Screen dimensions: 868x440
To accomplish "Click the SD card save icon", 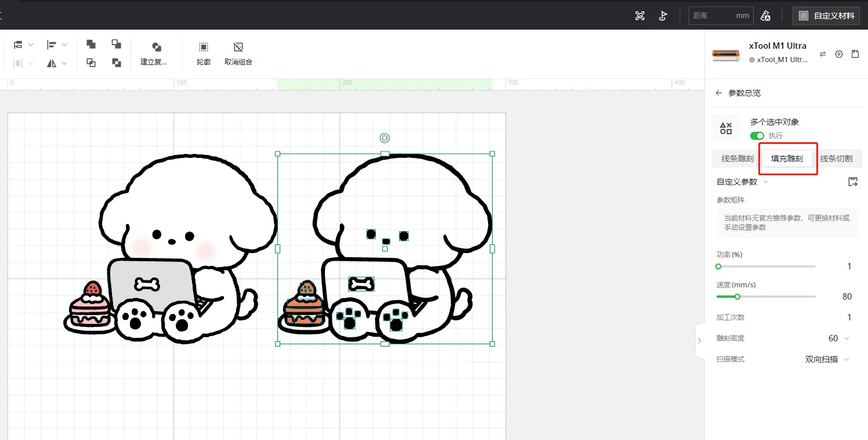I will point(855,54).
